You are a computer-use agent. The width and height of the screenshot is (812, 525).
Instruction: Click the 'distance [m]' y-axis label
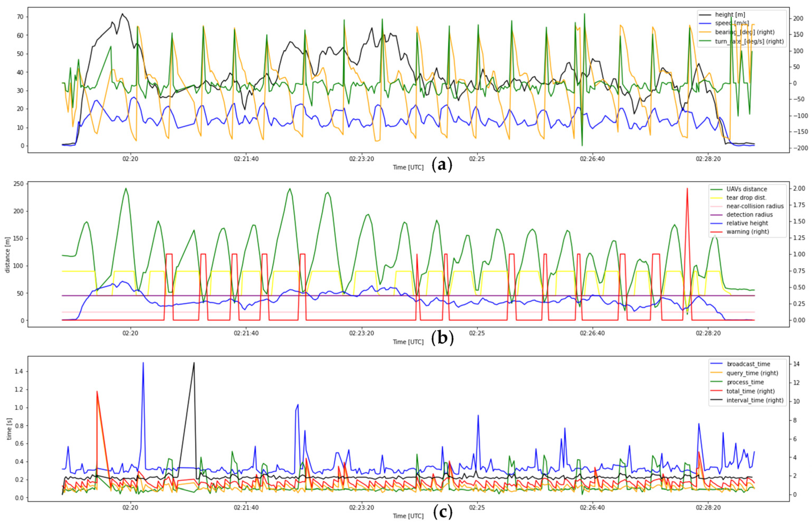8,255
